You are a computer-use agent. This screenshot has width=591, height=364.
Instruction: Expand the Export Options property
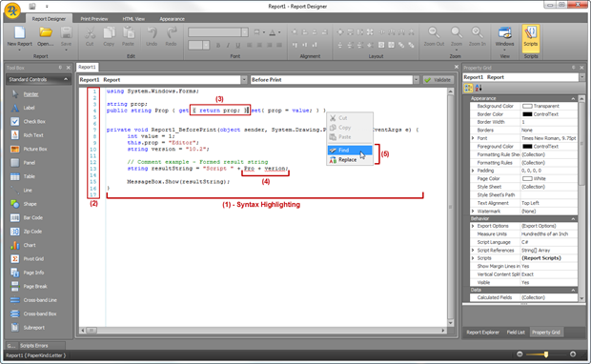coord(473,226)
